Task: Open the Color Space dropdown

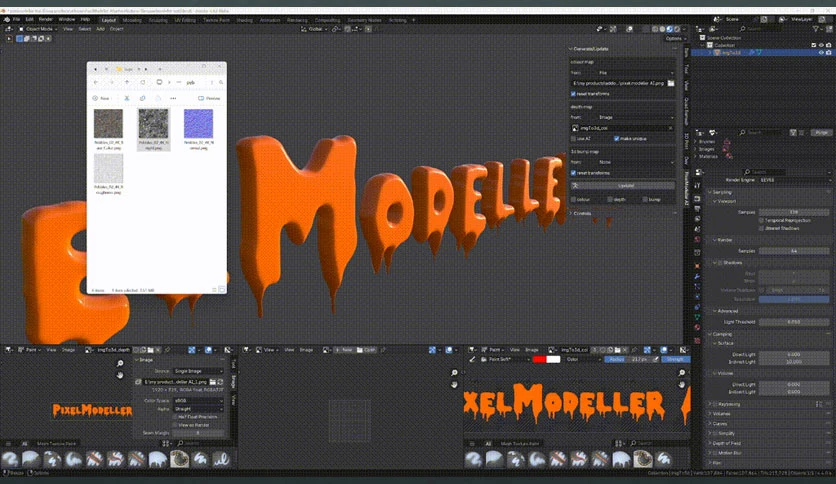Action: click(x=198, y=400)
